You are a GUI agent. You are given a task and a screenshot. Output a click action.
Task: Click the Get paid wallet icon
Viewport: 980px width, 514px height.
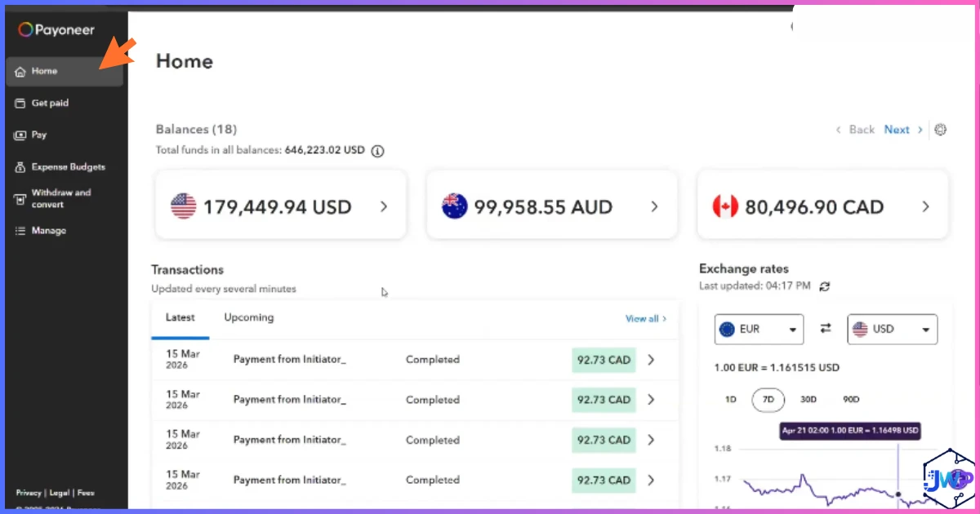[20, 104]
